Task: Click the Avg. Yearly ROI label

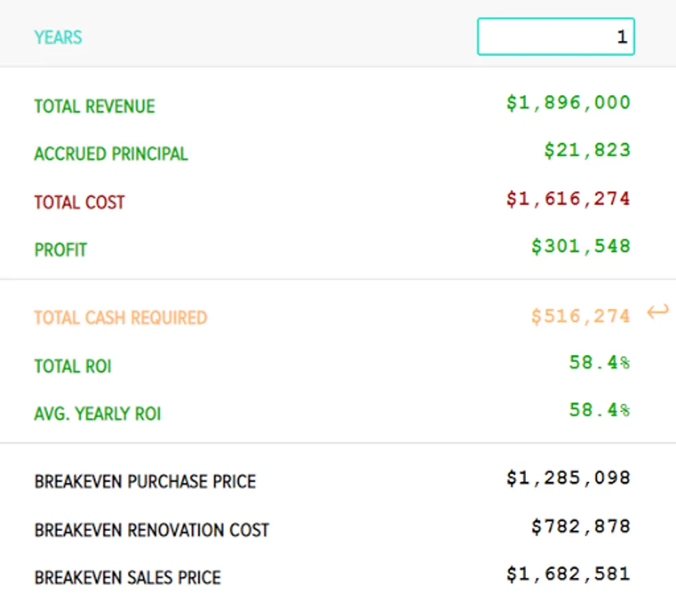Action: (97, 414)
